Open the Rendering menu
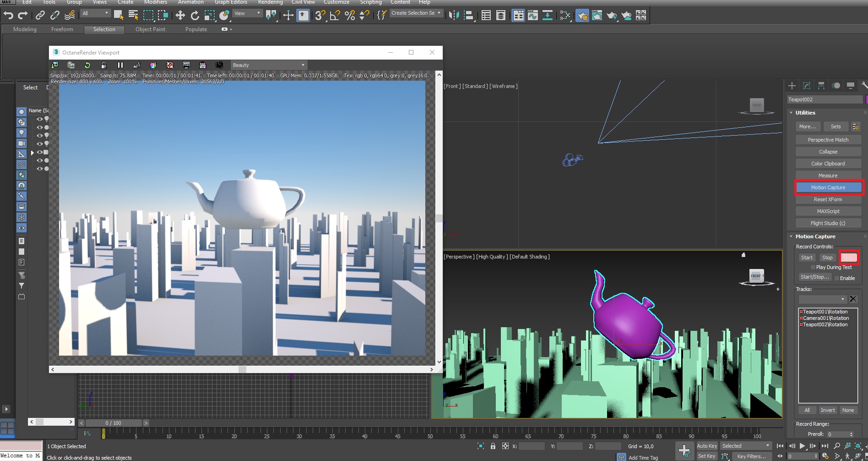Viewport: 868px width, 461px height. tap(270, 2)
